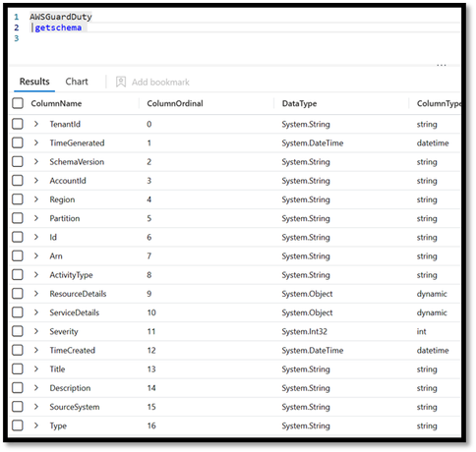Expand the Description row

(36, 388)
